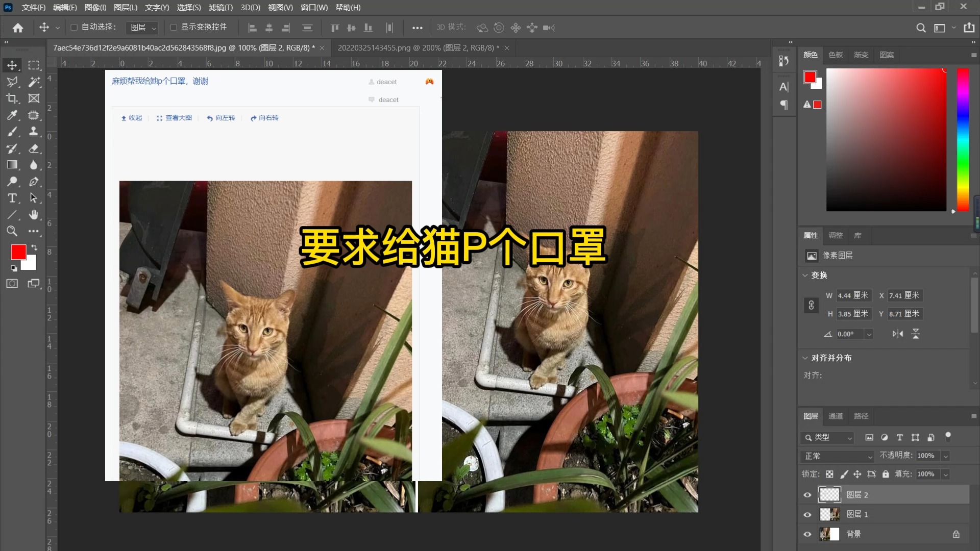980x551 pixels.
Task: Select the Hand tool
Action: point(34,215)
